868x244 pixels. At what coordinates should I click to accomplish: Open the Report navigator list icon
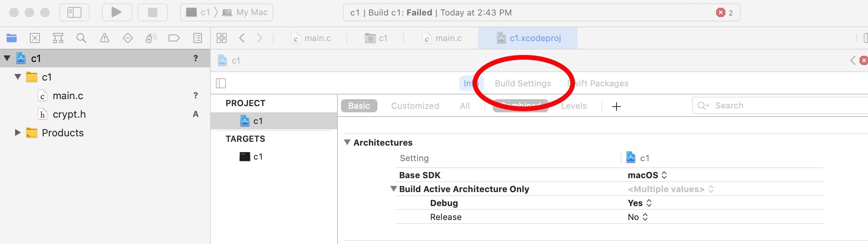(x=197, y=38)
